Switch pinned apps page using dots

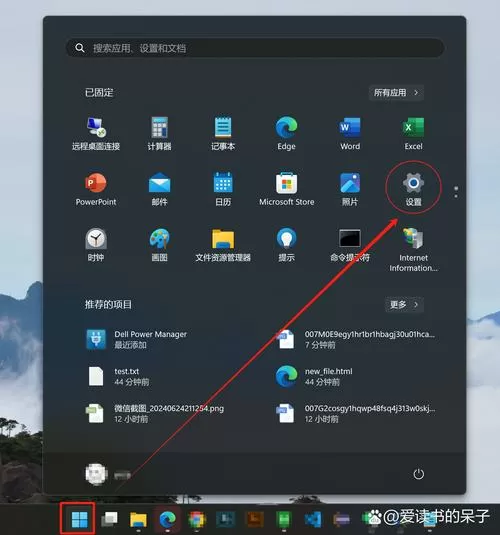click(456, 192)
